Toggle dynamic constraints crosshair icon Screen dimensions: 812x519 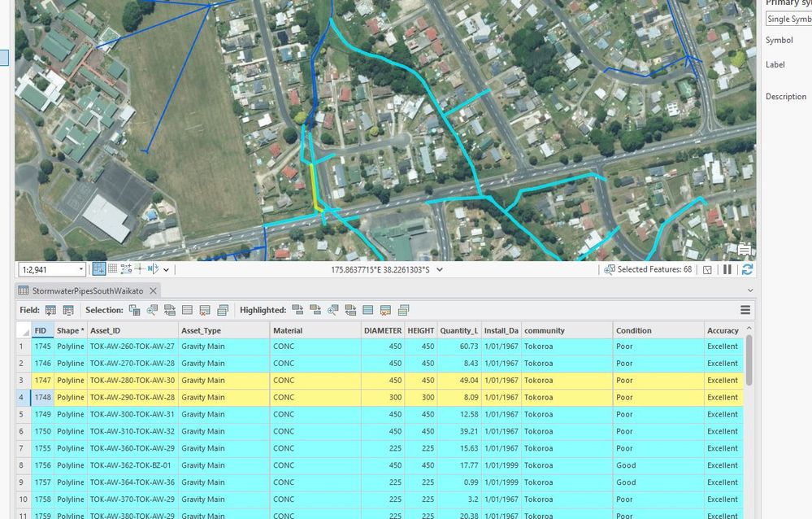pos(139,268)
